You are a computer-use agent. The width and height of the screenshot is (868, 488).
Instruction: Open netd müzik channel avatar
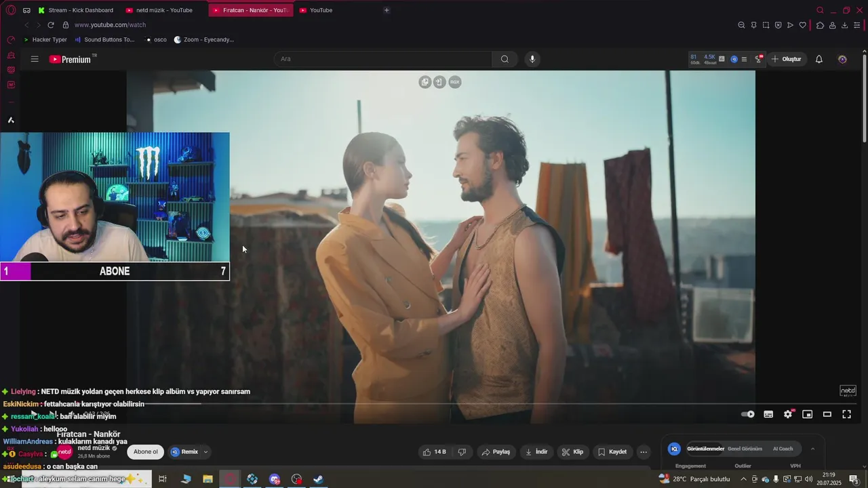[64, 452]
